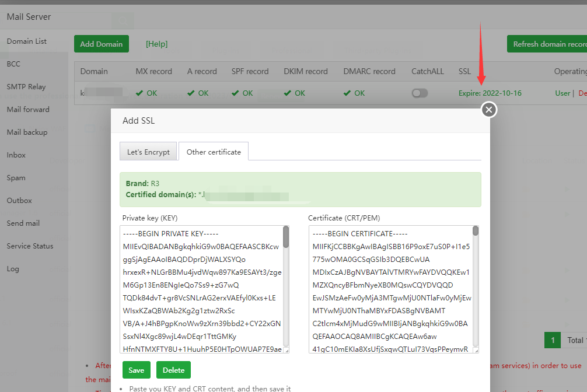Open the [Help] link
The width and height of the screenshot is (587, 392).
click(x=156, y=44)
